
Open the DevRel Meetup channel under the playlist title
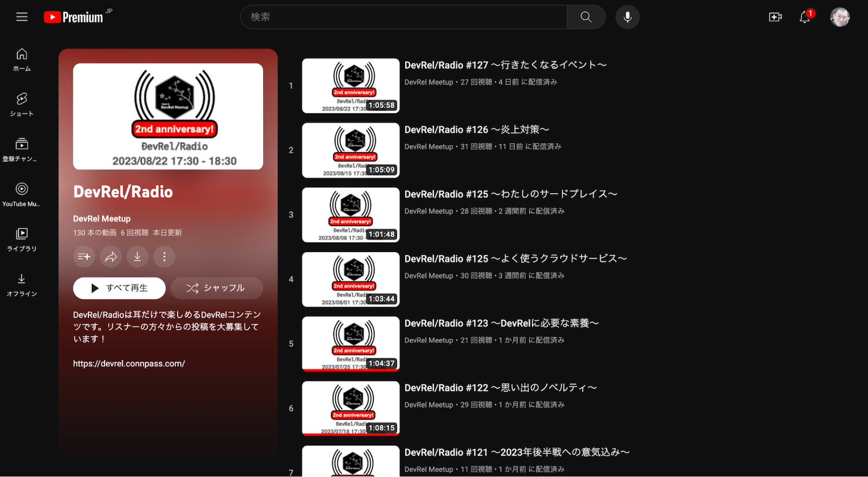pyautogui.click(x=102, y=219)
